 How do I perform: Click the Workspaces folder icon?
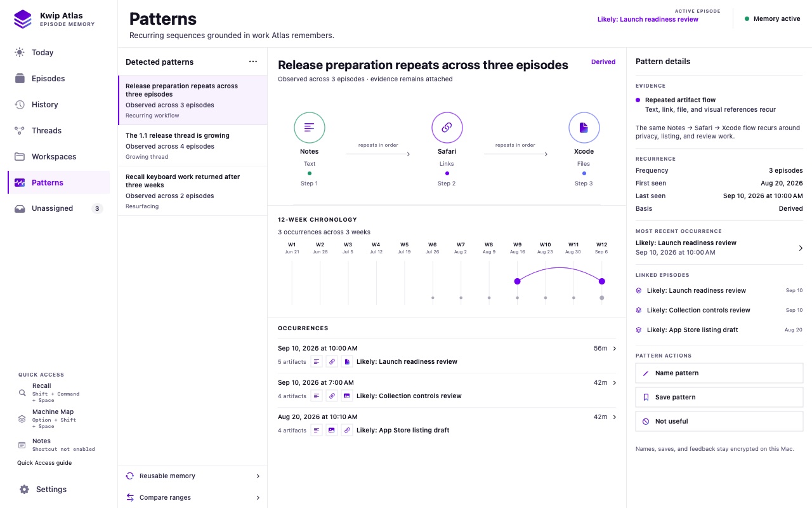tap(20, 157)
